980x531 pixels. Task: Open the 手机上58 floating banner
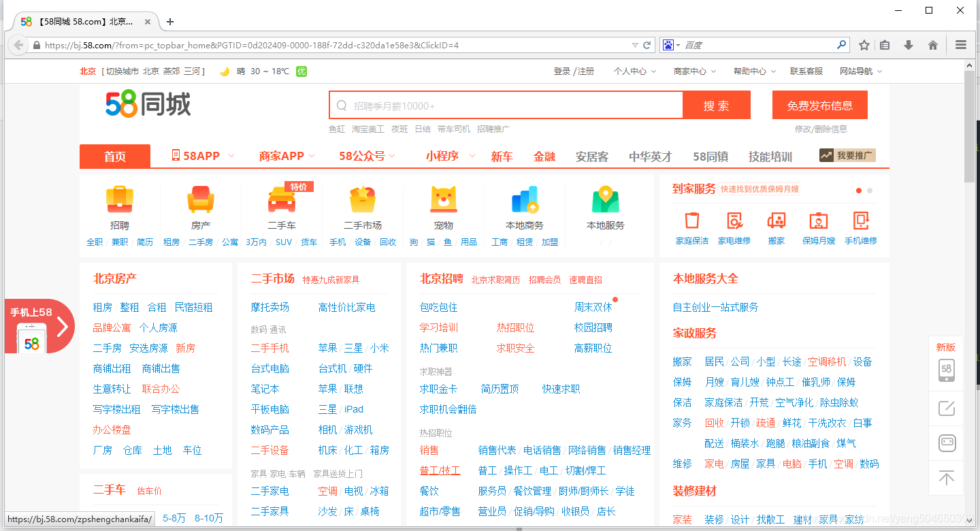click(39, 326)
